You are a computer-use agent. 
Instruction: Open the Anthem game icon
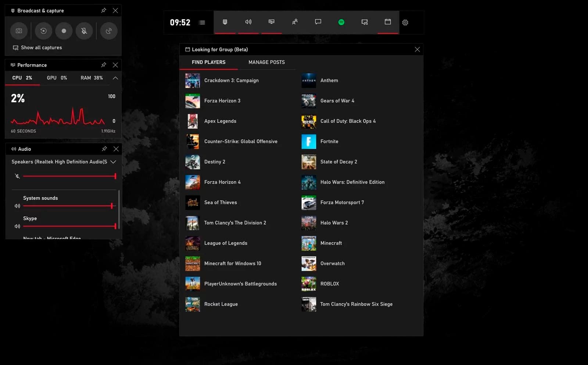point(309,81)
